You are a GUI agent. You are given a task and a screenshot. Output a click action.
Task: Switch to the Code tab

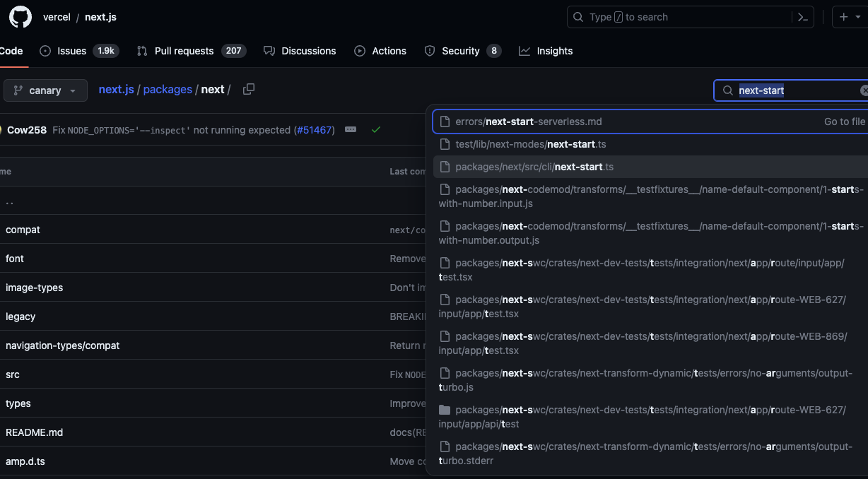11,51
